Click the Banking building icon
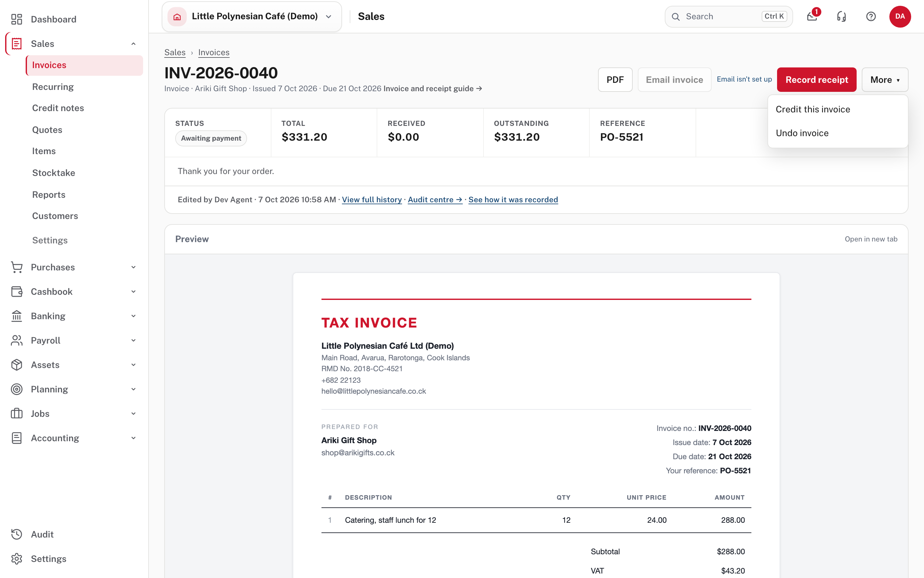 (16, 316)
